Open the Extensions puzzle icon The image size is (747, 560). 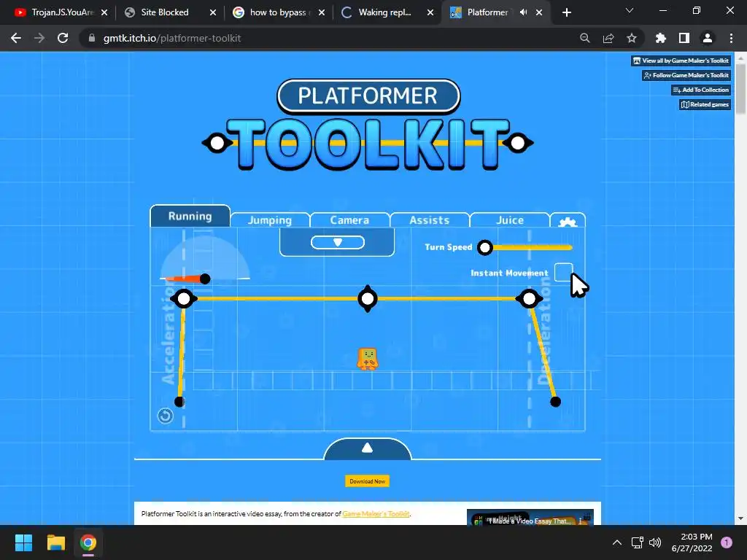(661, 38)
